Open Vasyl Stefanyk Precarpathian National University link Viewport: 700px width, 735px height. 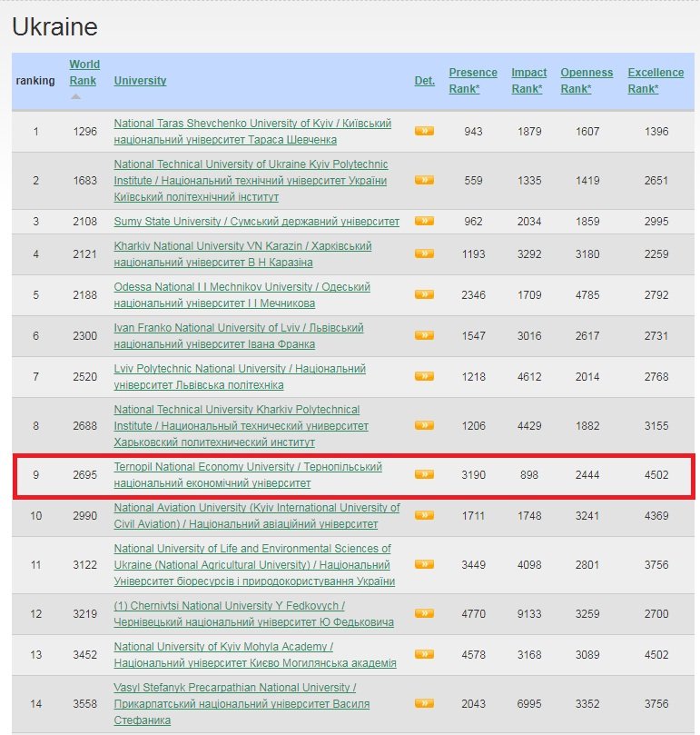(x=242, y=703)
